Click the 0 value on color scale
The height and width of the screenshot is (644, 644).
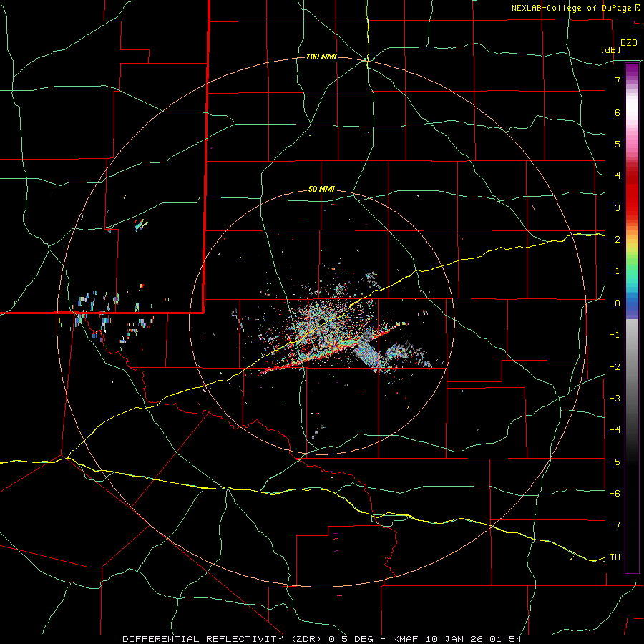[x=618, y=303]
